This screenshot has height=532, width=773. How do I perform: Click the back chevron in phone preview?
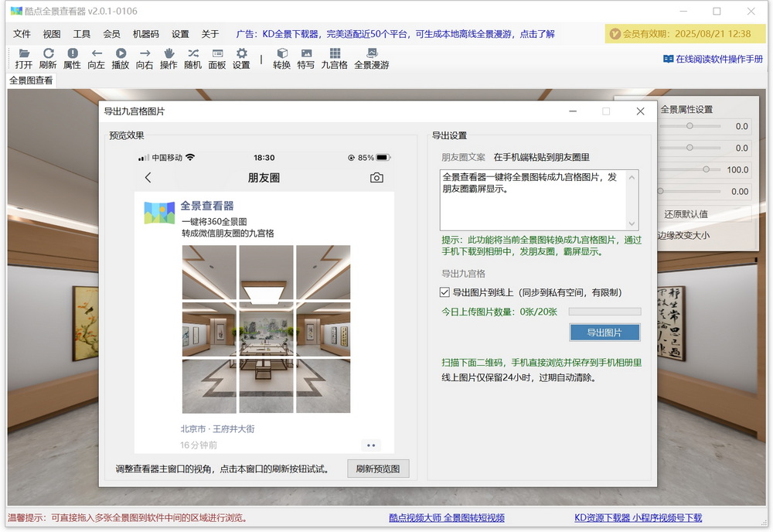[148, 178]
